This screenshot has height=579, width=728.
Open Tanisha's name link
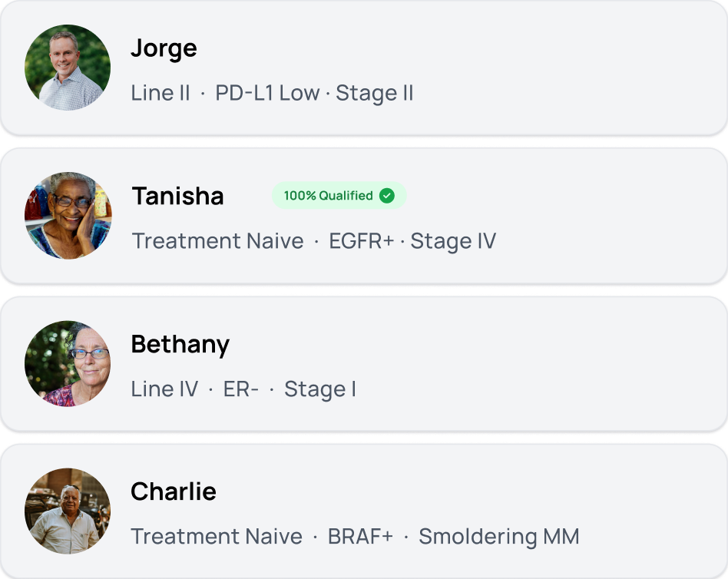(177, 197)
